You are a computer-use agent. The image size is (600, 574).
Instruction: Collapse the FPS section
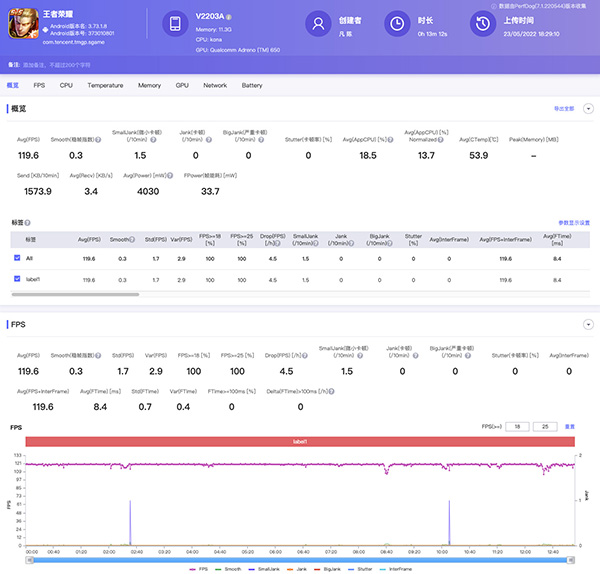coord(588,325)
